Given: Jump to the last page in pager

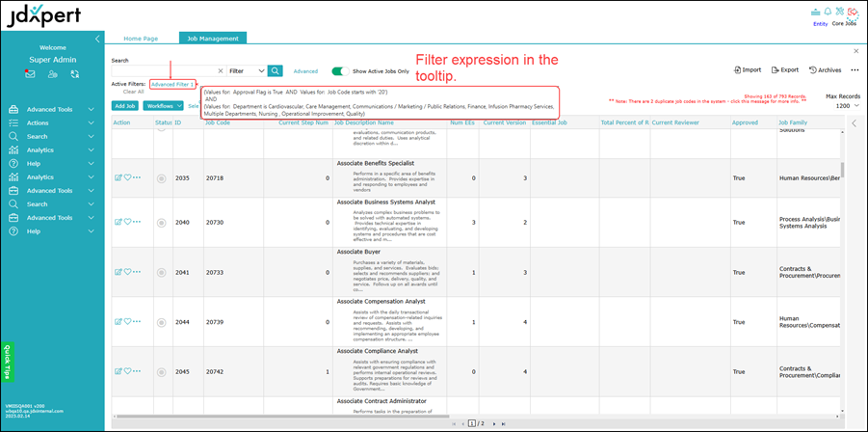Looking at the screenshot, I should (x=503, y=423).
